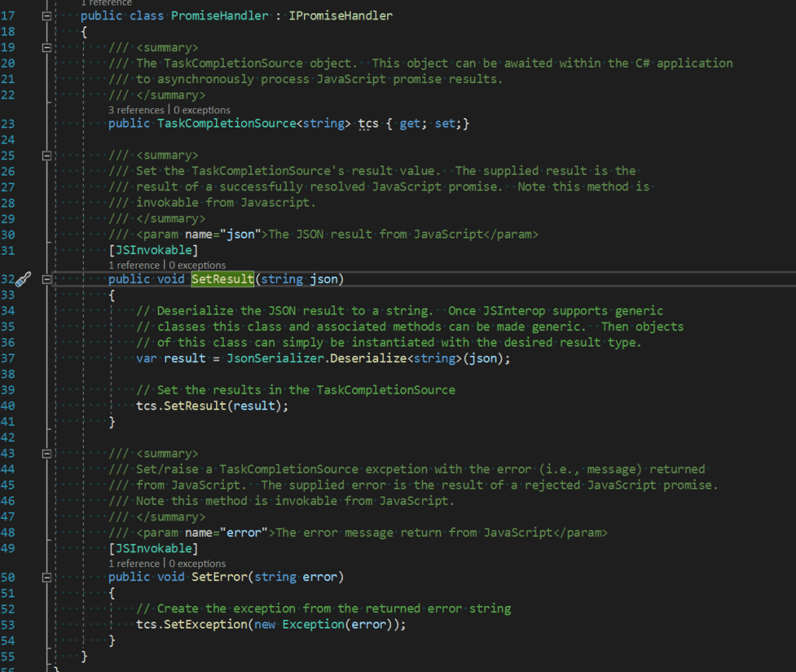
Task: Click the IPromiseHandler interface name
Action: pyautogui.click(x=340, y=16)
